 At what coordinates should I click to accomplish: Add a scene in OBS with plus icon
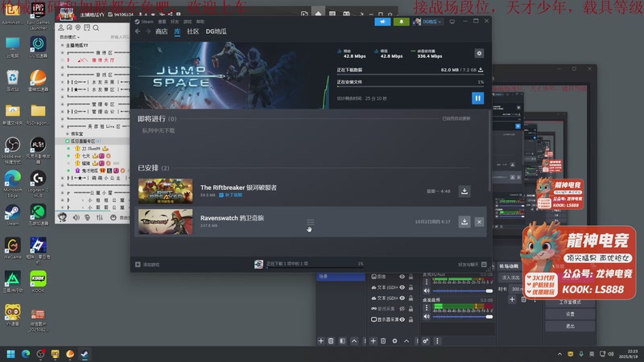pos(320,341)
